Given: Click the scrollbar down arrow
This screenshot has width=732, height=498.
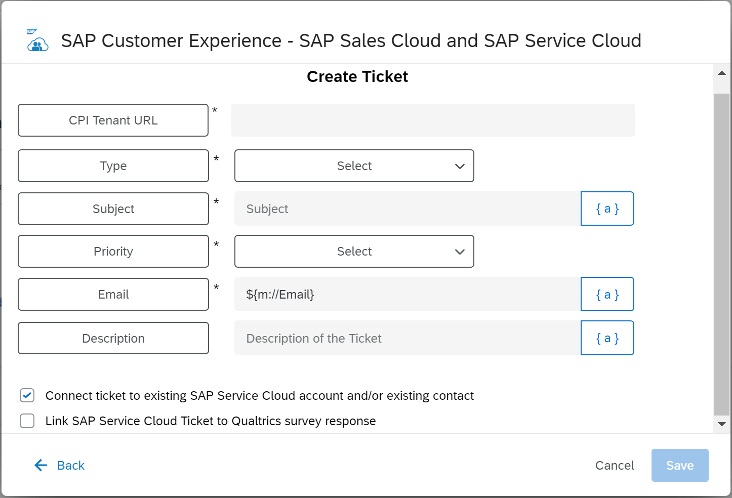Looking at the screenshot, I should (722, 424).
